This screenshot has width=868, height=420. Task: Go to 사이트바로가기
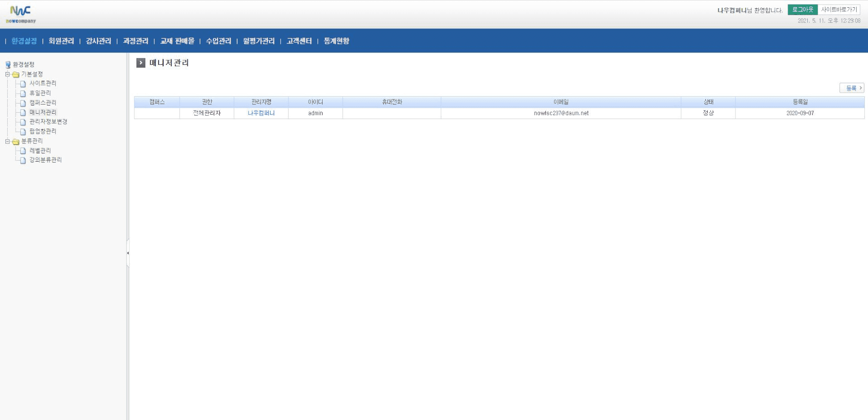839,10
